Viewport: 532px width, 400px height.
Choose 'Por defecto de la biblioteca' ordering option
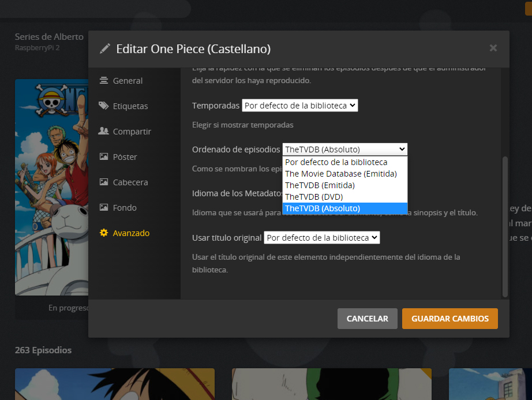(344, 162)
